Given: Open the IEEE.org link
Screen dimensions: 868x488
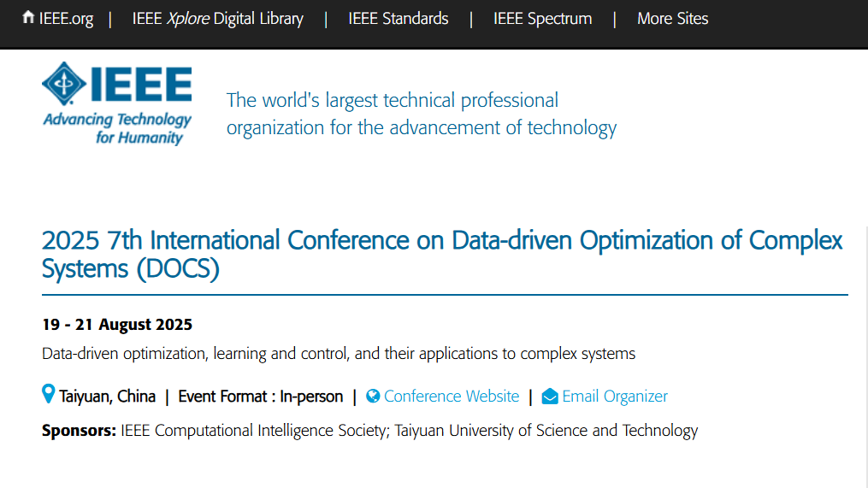Looking at the screenshot, I should 66,19.
